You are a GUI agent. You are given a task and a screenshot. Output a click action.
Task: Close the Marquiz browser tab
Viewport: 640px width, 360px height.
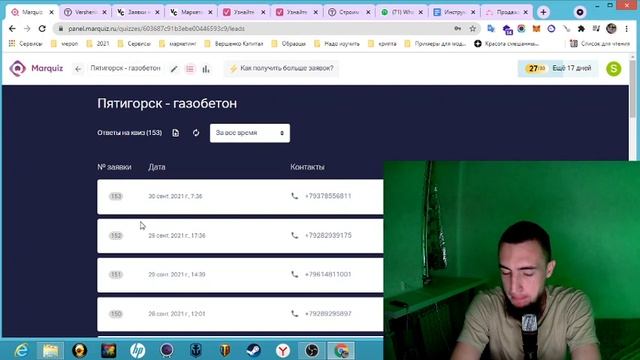[x=51, y=12]
